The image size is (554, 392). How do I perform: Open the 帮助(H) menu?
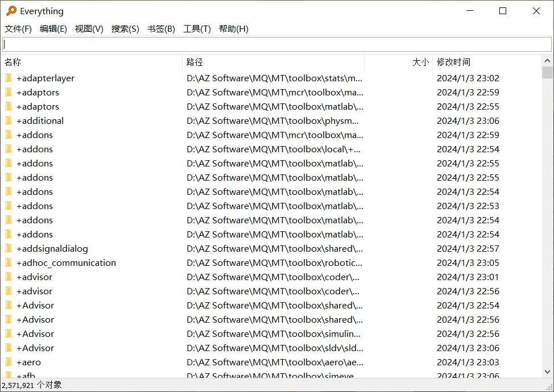pos(234,29)
